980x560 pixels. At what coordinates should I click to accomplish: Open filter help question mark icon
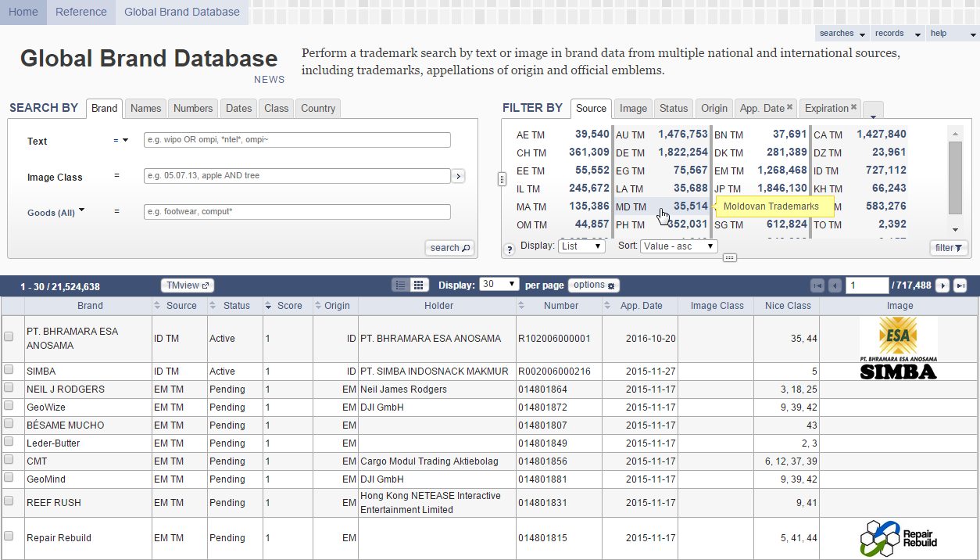point(510,249)
